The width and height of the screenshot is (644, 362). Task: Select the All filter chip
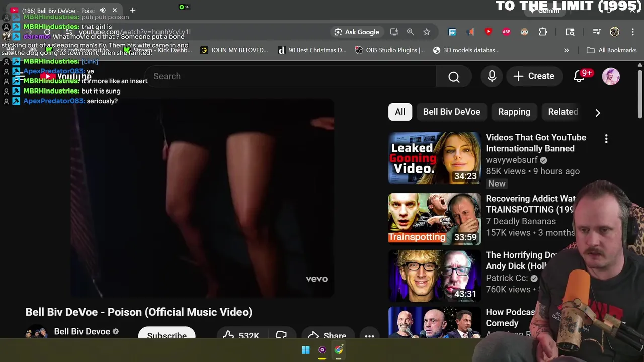400,112
